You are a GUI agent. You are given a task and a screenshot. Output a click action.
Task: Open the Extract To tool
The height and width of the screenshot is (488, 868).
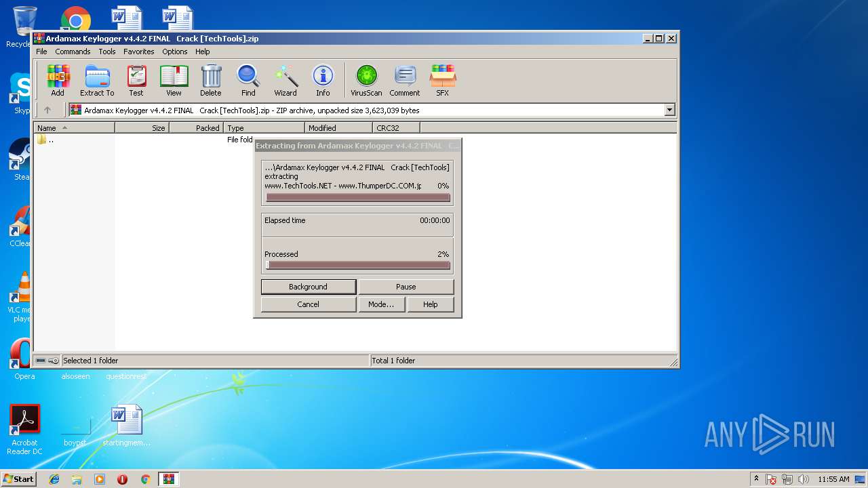[97, 81]
